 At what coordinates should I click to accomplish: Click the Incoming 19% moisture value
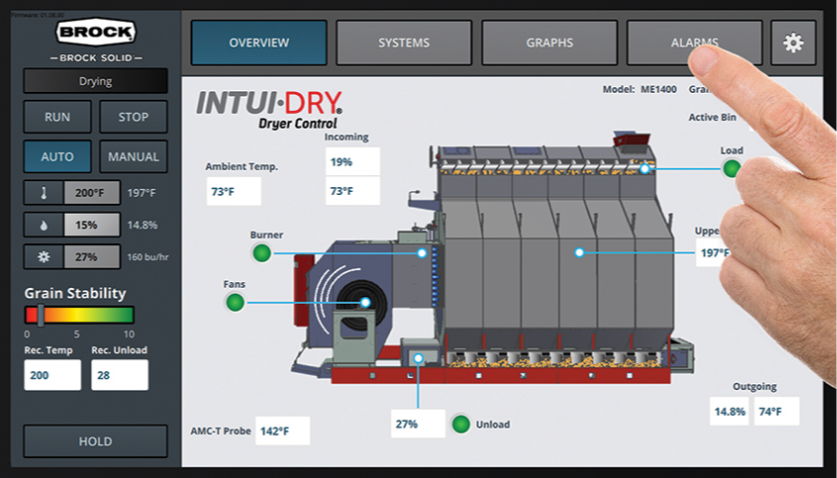pyautogui.click(x=353, y=161)
